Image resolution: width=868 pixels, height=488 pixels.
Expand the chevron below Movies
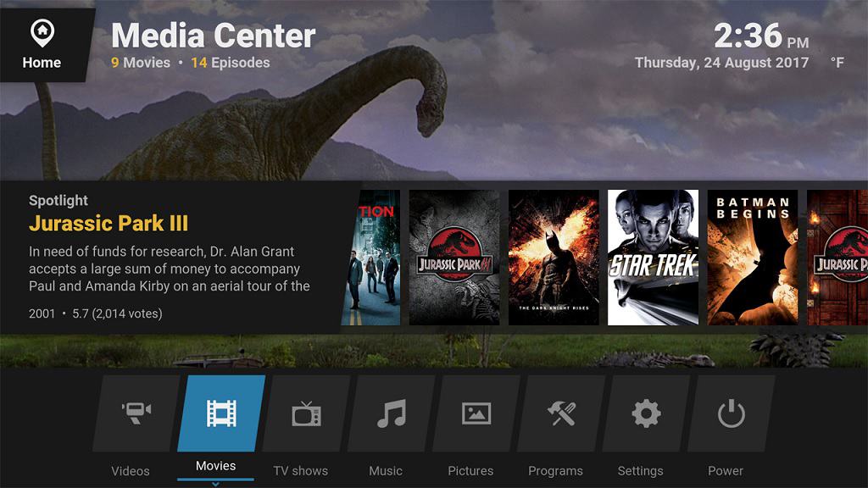tap(216, 484)
